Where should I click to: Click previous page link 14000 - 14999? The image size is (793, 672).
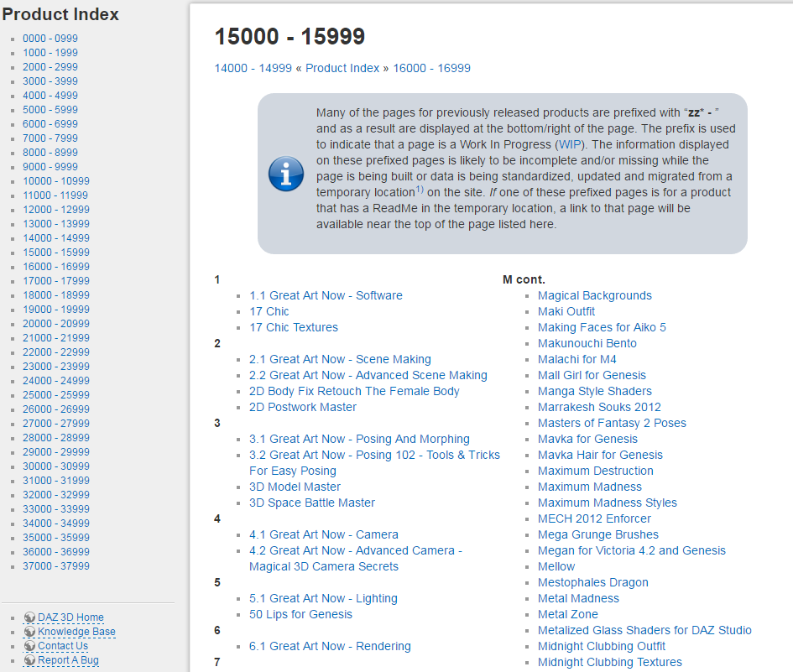pos(253,68)
